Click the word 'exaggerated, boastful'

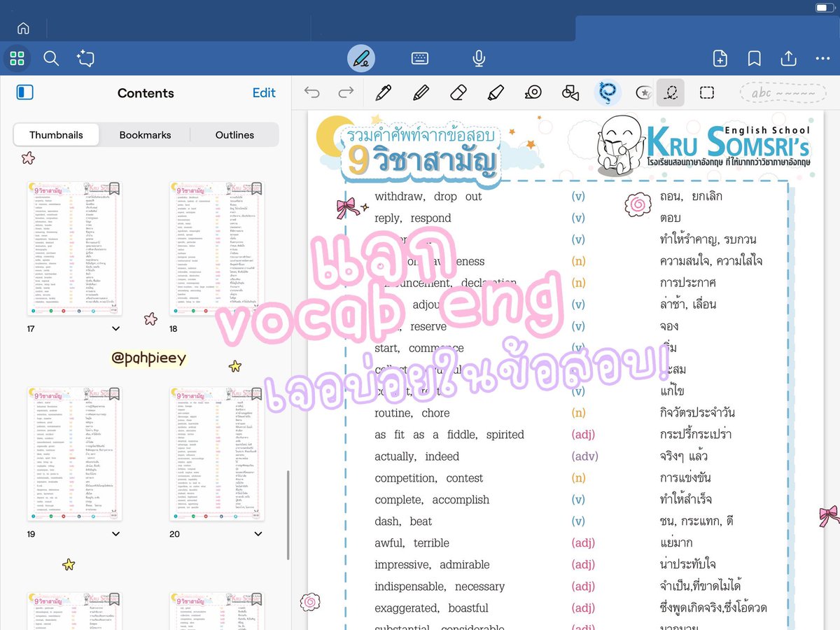coord(431,608)
